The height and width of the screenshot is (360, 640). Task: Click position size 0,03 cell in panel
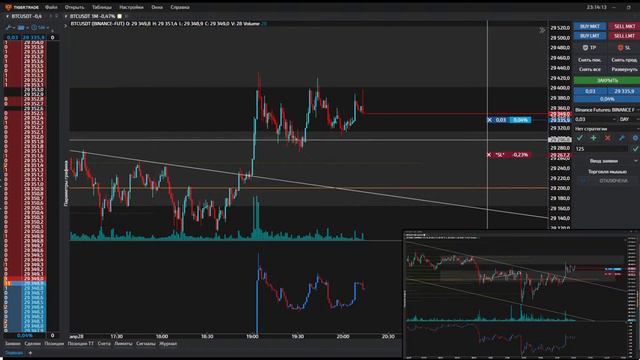pos(590,91)
